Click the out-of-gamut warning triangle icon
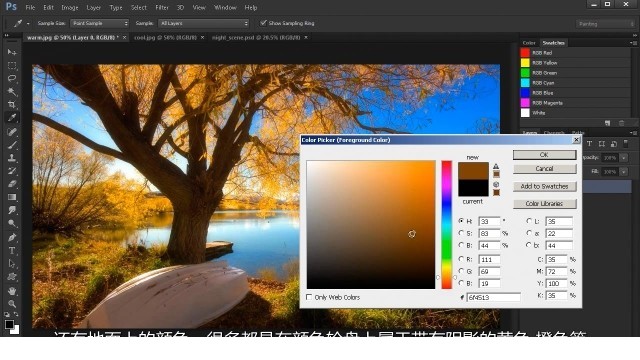 tap(496, 166)
